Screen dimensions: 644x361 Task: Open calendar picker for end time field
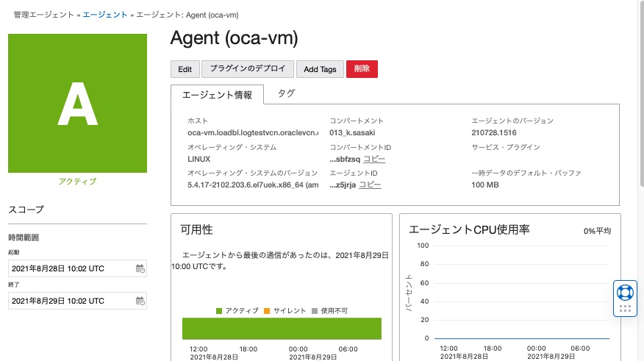(140, 300)
